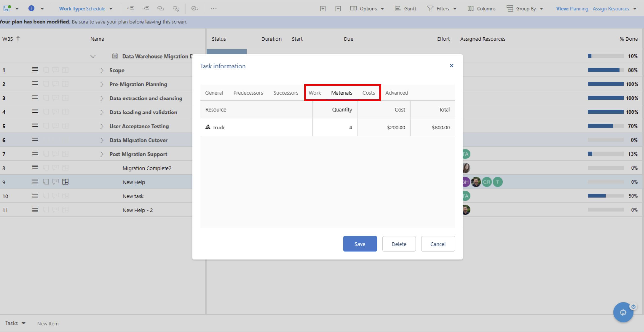The image size is (644, 332).
Task: Open the add item dropdown arrow
Action: tap(42, 8)
